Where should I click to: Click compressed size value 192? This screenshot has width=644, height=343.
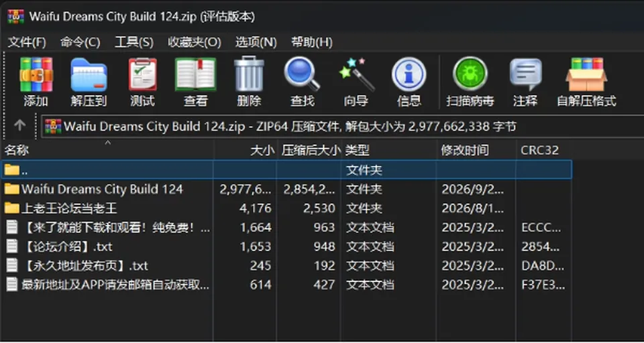(325, 266)
